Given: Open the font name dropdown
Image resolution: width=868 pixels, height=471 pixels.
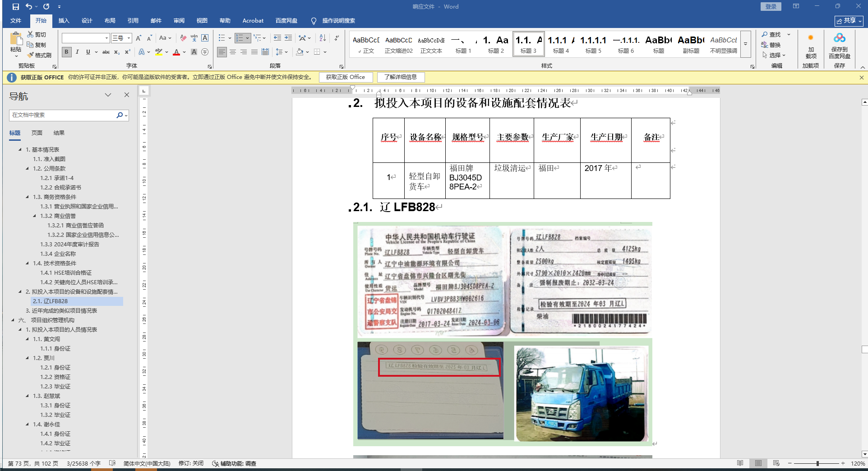Looking at the screenshot, I should click(x=106, y=38).
